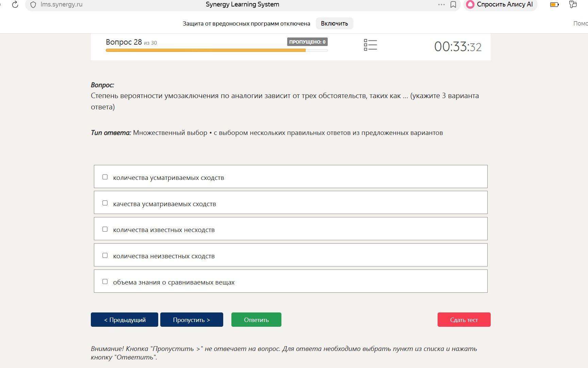This screenshot has width=588, height=368.
Task: Click the battery saver icon in toolbar
Action: 554,5
